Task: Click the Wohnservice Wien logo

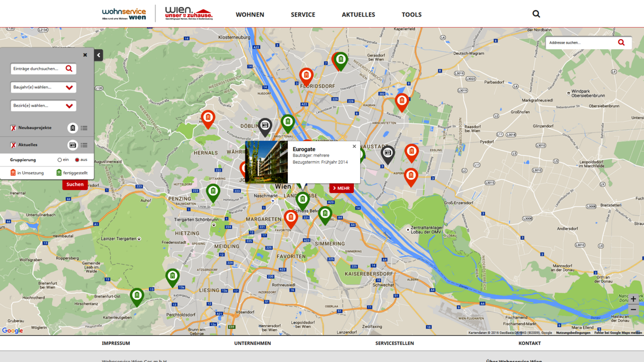Action: click(124, 14)
